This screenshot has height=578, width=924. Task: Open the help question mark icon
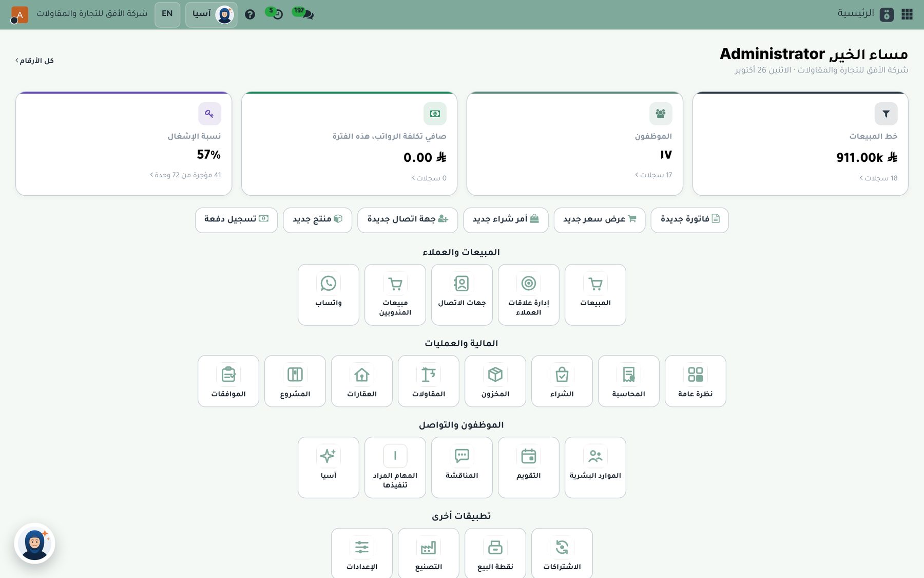click(250, 14)
